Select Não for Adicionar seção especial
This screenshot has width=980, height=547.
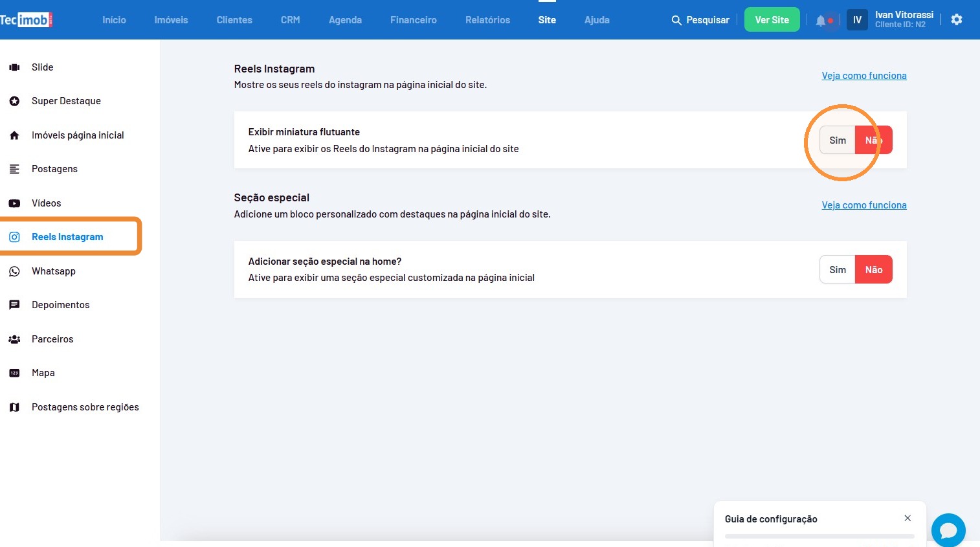pos(874,269)
